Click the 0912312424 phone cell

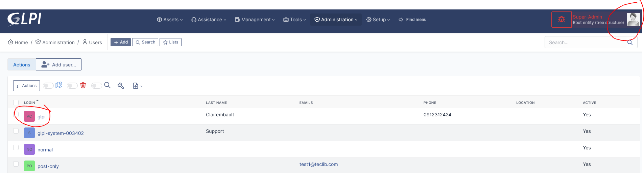click(x=437, y=115)
